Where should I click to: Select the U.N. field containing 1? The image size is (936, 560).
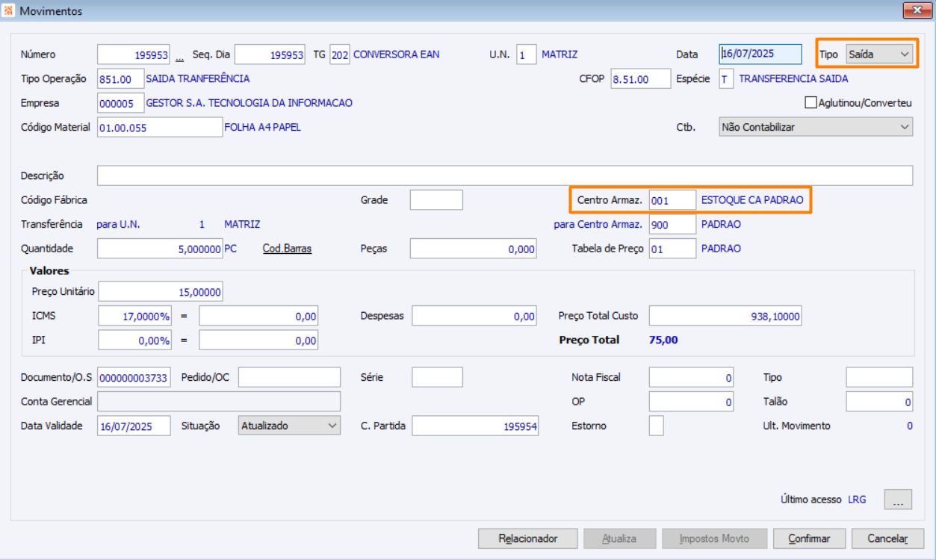click(527, 55)
